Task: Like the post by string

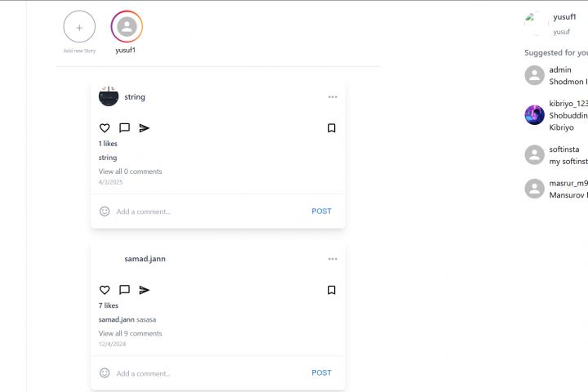Action: tap(105, 128)
